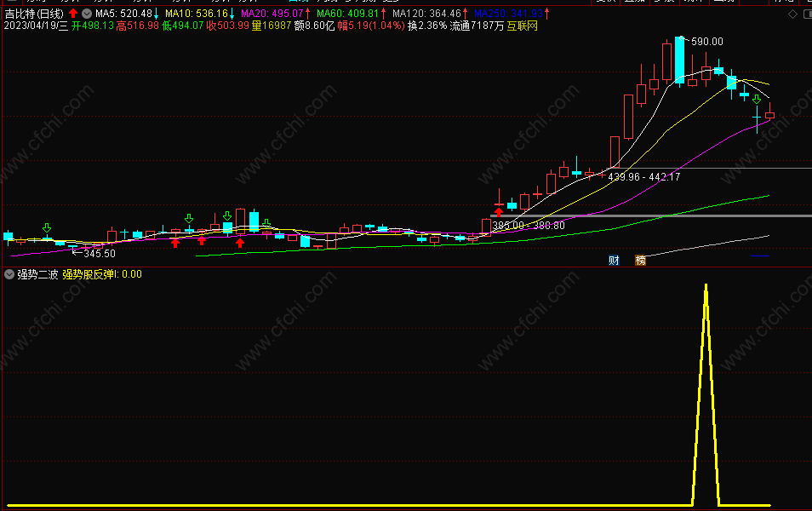Click the 439.96 - 442.17 gap label

click(643, 177)
